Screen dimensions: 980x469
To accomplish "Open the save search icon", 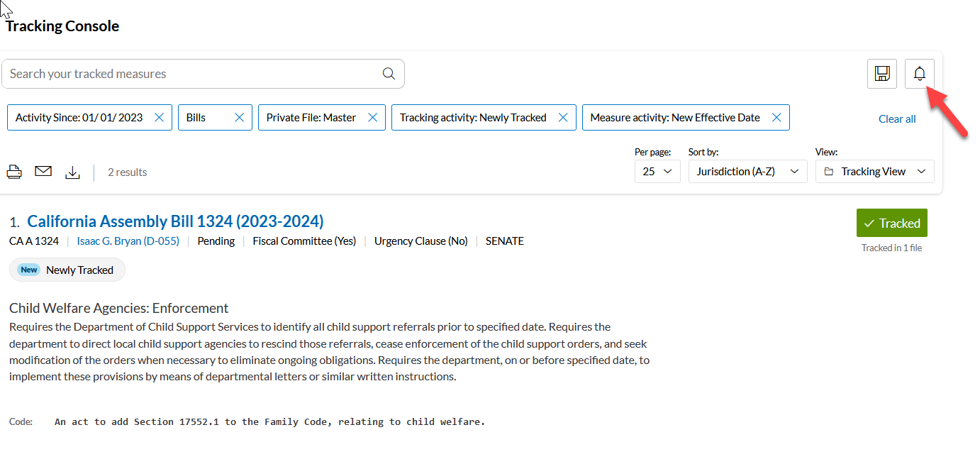I will point(881,73).
